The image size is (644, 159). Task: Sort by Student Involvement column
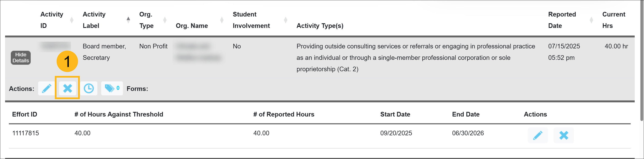(251, 20)
